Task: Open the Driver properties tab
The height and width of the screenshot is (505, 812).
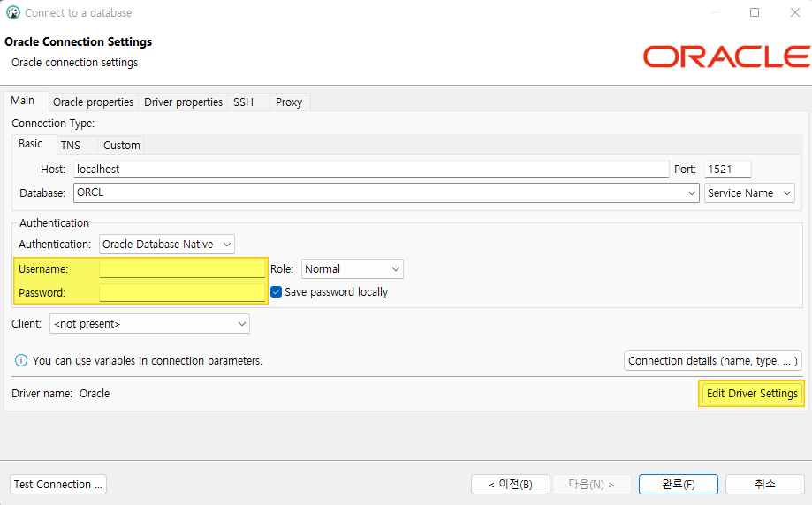Action: click(183, 102)
